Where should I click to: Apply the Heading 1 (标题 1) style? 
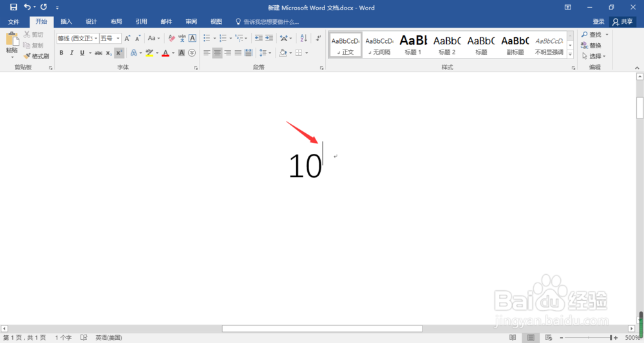(413, 44)
